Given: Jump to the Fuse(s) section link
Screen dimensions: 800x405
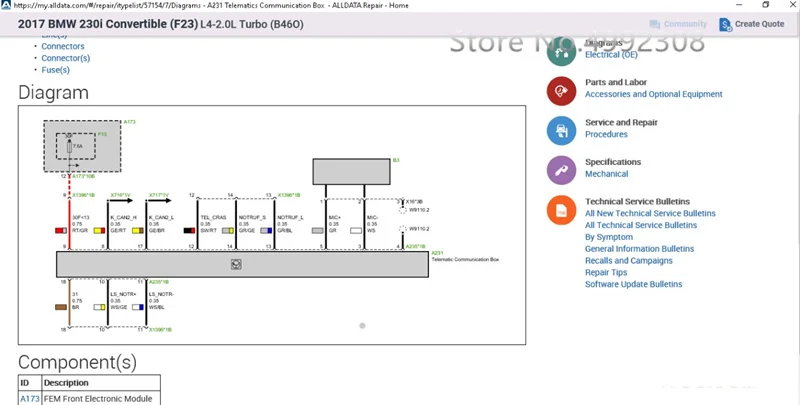Looking at the screenshot, I should pyautogui.click(x=56, y=70).
